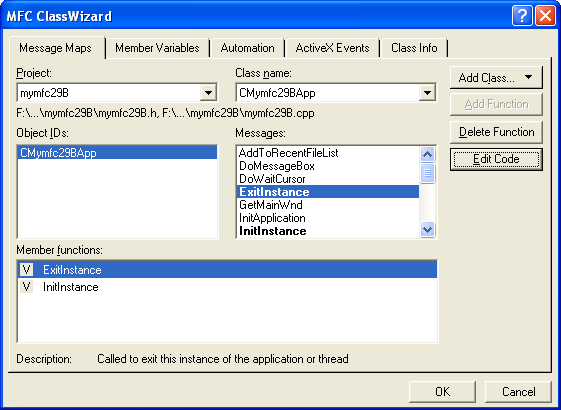Open the Member Variables tab
Screen dimensions: 561x410
[157, 48]
